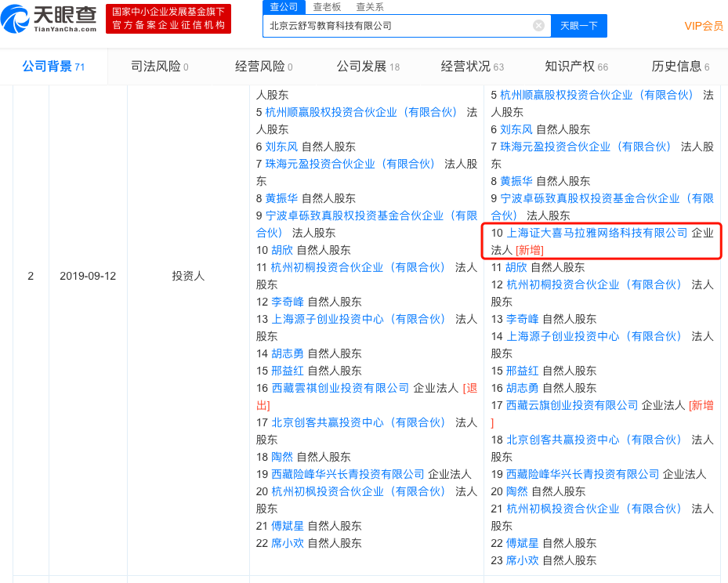Select the date cell 2019-09-12

[88, 276]
